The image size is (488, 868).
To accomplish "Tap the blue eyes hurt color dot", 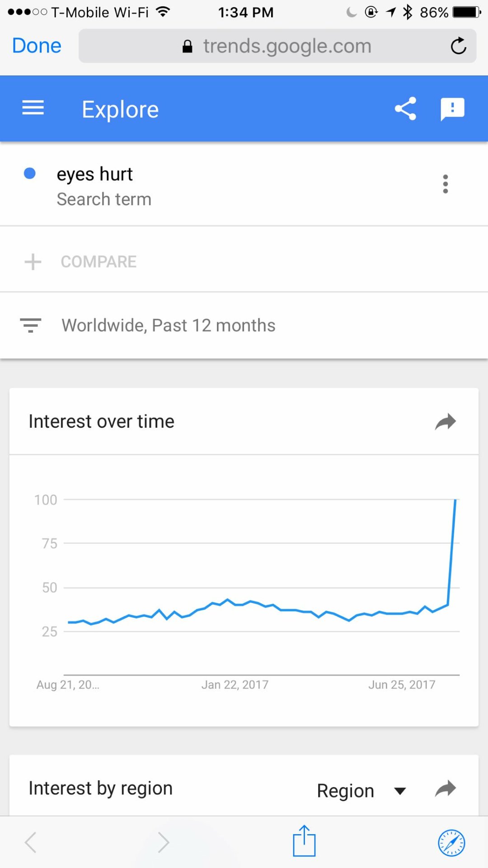I will tap(30, 173).
